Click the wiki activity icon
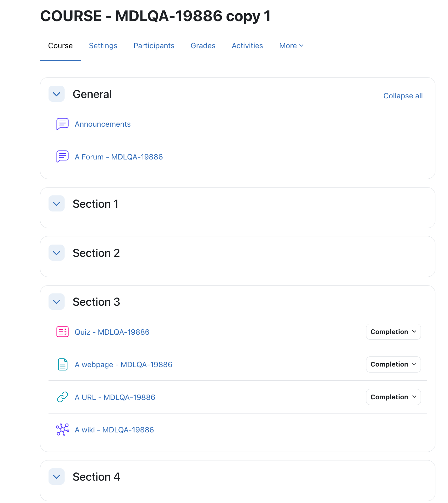 pyautogui.click(x=62, y=430)
